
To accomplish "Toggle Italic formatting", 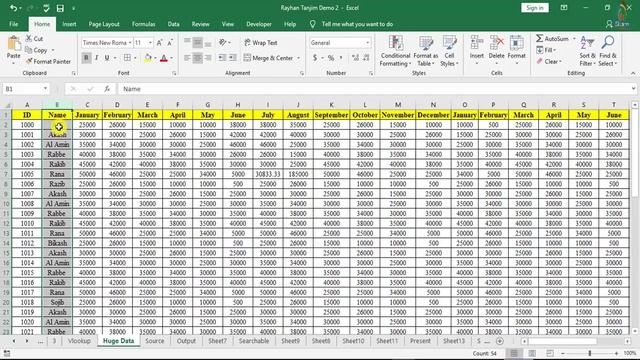I will (97, 58).
